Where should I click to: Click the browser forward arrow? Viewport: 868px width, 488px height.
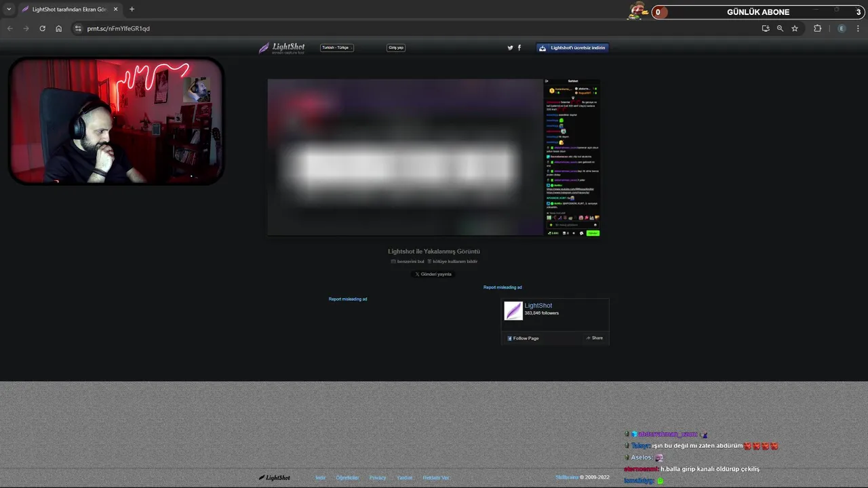point(26,28)
